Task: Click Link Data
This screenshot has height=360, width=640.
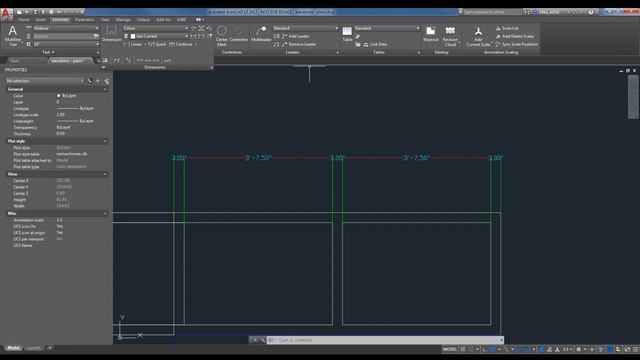Action: tap(375, 44)
